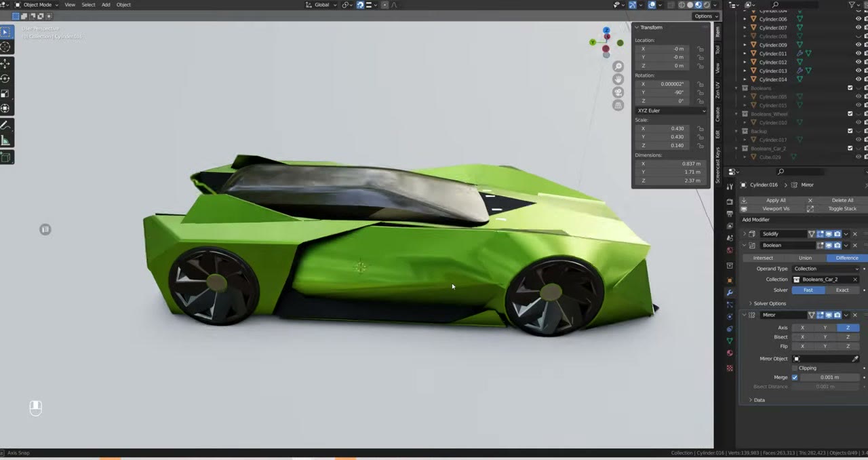Screen dimensions: 868x460
Task: Uncheck the Booleans_Wheel collection checkbox
Action: pyautogui.click(x=850, y=114)
